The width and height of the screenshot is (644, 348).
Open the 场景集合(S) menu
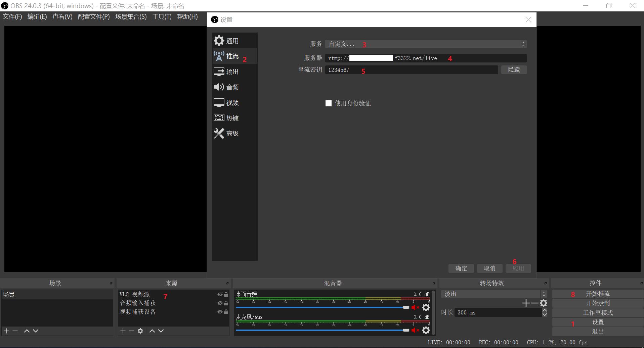(x=131, y=17)
